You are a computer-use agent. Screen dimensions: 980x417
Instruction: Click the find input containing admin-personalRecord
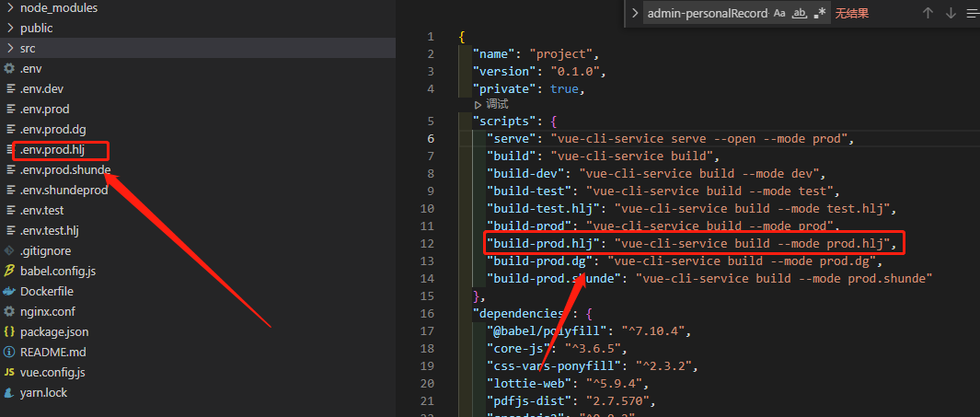[708, 13]
